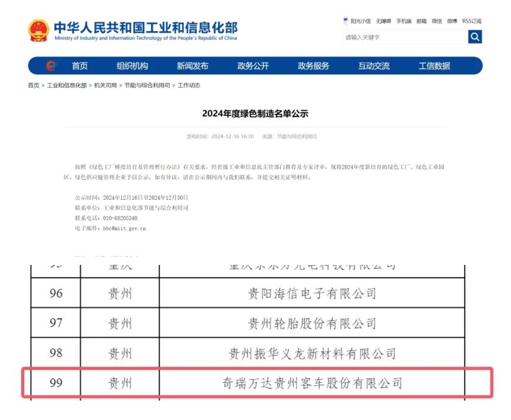Click the publish time 2024-12-16 16:10
The height and width of the screenshot is (420, 511).
pyautogui.click(x=232, y=136)
